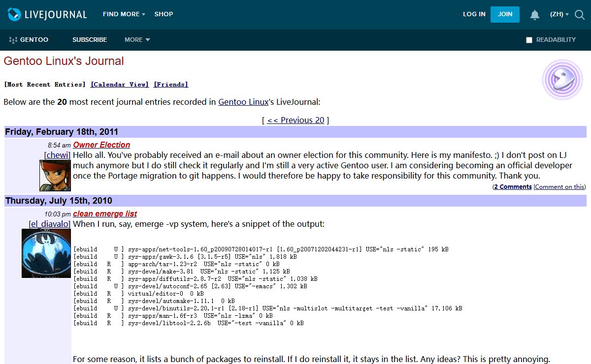
Task: Open the LiveJournal logo home link
Action: [x=47, y=14]
